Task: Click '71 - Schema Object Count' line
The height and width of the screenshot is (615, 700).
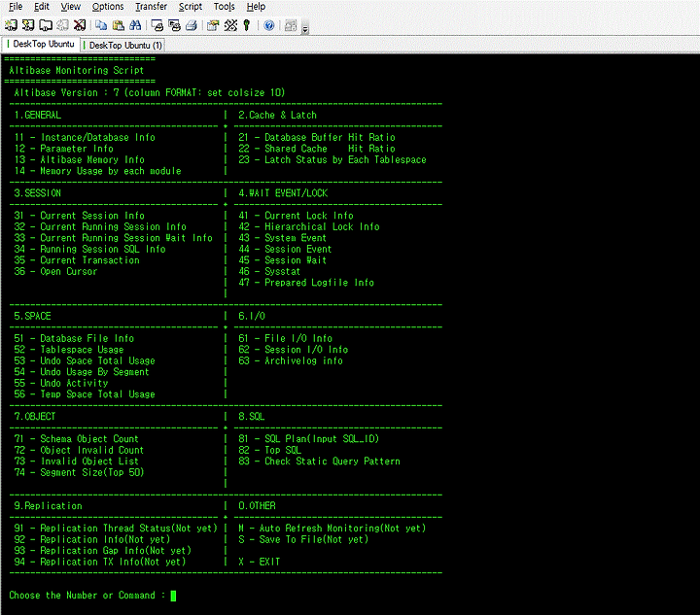Action: coord(77,439)
